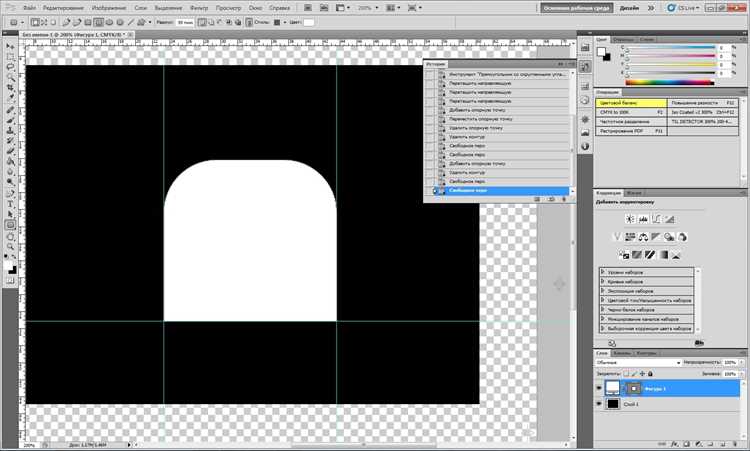Add a Levels adjustment from Adjustments panel
750x451 pixels.
pyautogui.click(x=643, y=219)
